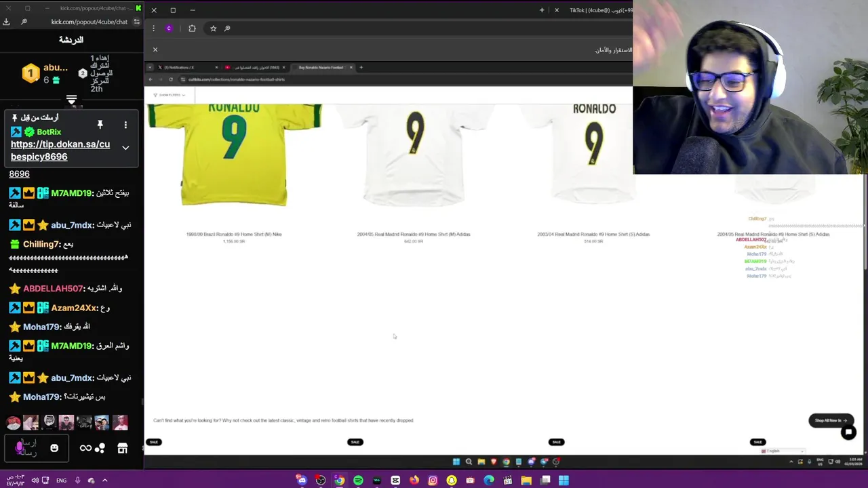Collapse the Kick chat leaderboard with down arrows
Screen dimensions: 868x488
click(71, 100)
